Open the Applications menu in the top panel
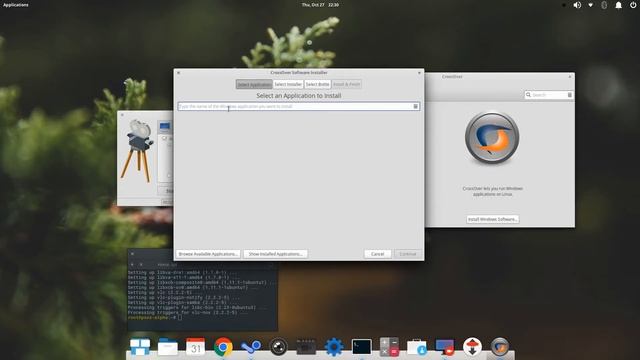 (16, 5)
